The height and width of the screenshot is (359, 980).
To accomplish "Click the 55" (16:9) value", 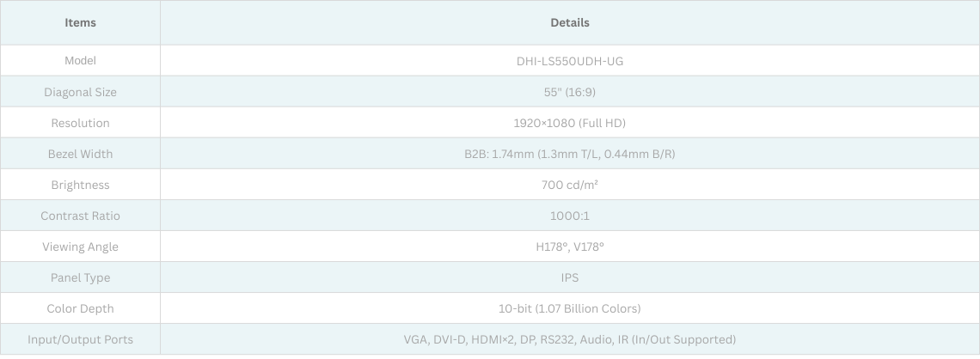I will 570,92.
